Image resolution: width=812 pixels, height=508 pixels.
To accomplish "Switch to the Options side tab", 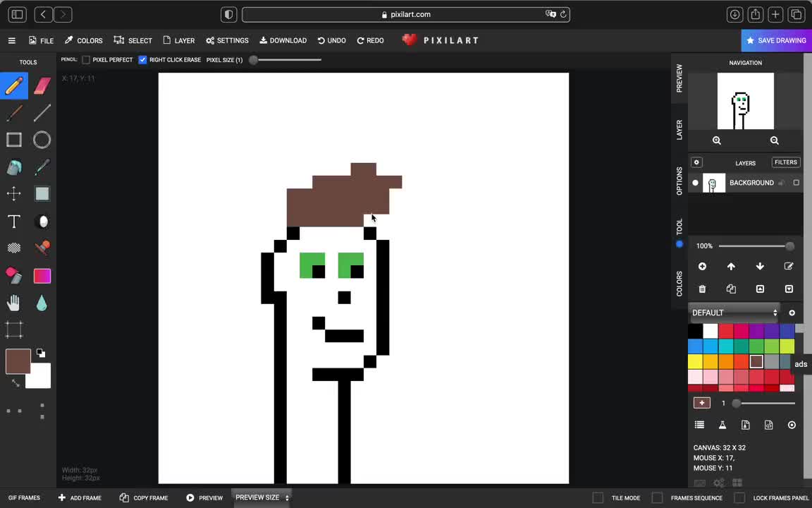I will 679,181.
